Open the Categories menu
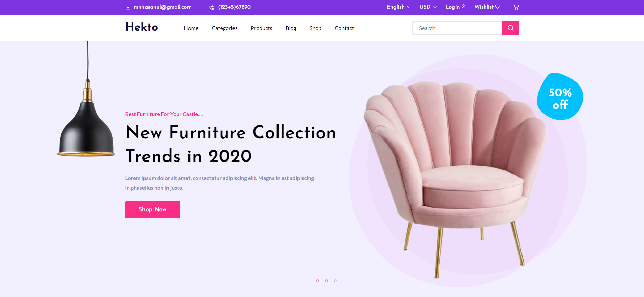This screenshot has width=644, height=297. point(224,28)
